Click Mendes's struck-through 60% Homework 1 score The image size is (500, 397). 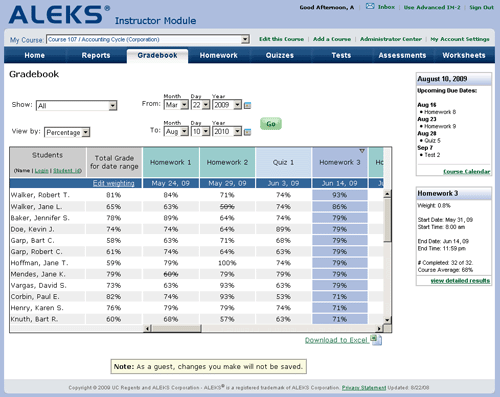tap(171, 274)
